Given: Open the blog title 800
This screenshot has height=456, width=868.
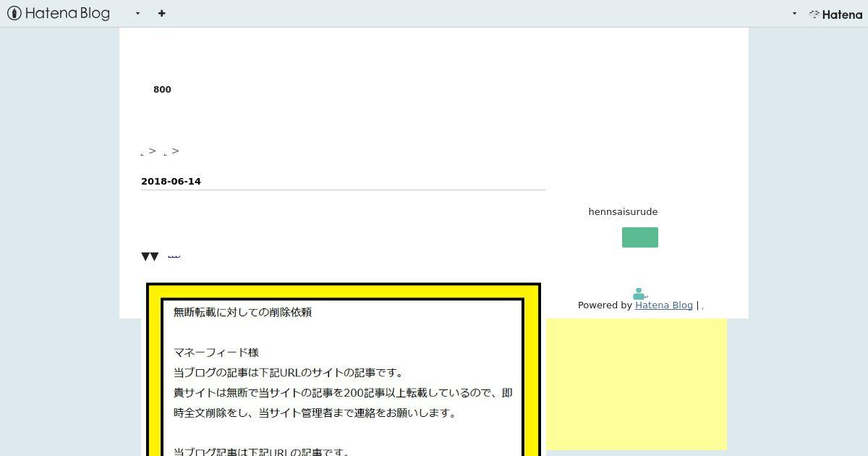Looking at the screenshot, I should tap(162, 90).
